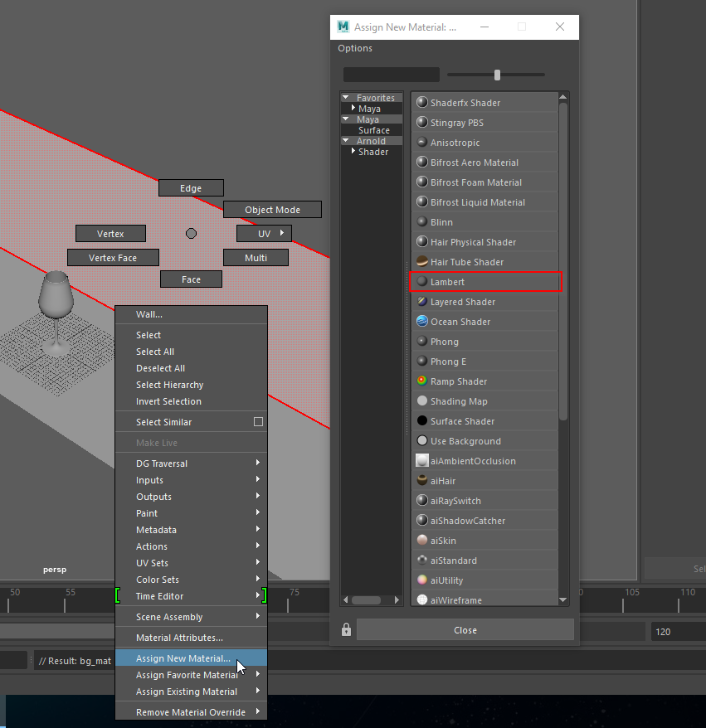Click scroll down arrow of material list
This screenshot has width=706, height=728.
(x=563, y=599)
